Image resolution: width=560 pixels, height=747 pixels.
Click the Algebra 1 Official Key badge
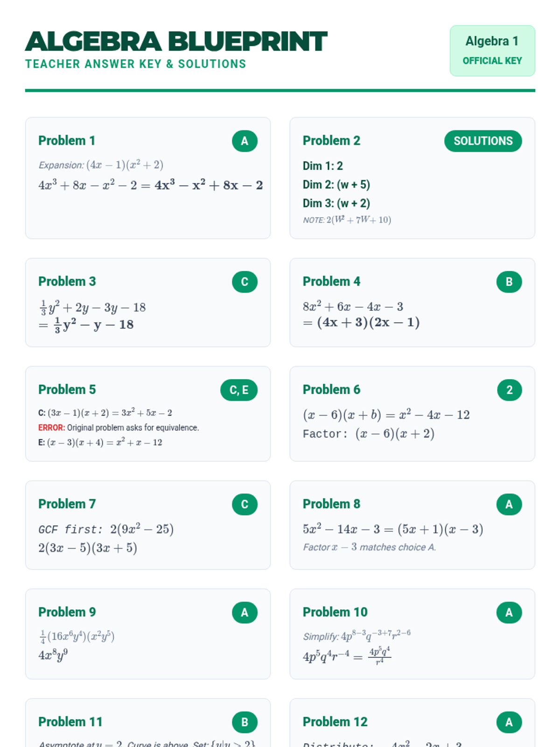click(492, 50)
